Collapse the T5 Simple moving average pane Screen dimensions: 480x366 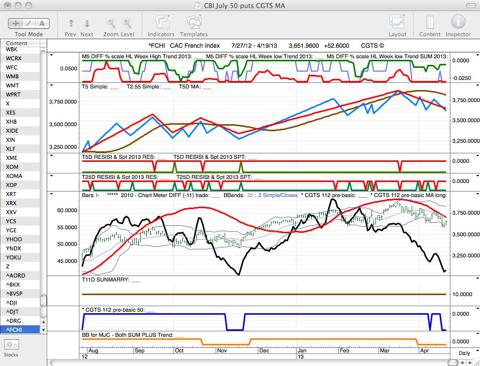[52, 86]
